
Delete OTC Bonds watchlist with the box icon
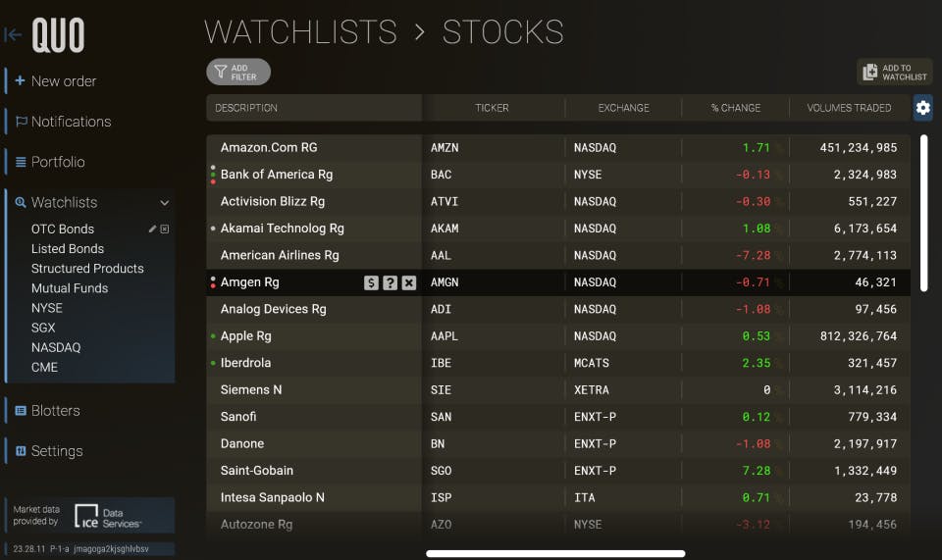[x=165, y=229]
